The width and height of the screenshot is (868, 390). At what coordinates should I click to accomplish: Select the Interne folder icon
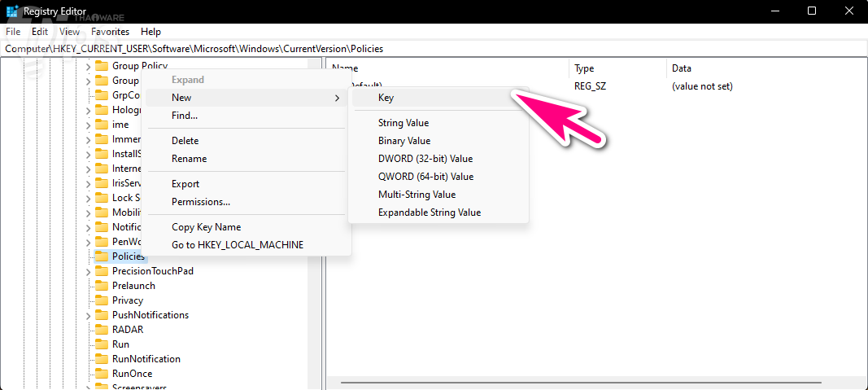pyautogui.click(x=102, y=168)
